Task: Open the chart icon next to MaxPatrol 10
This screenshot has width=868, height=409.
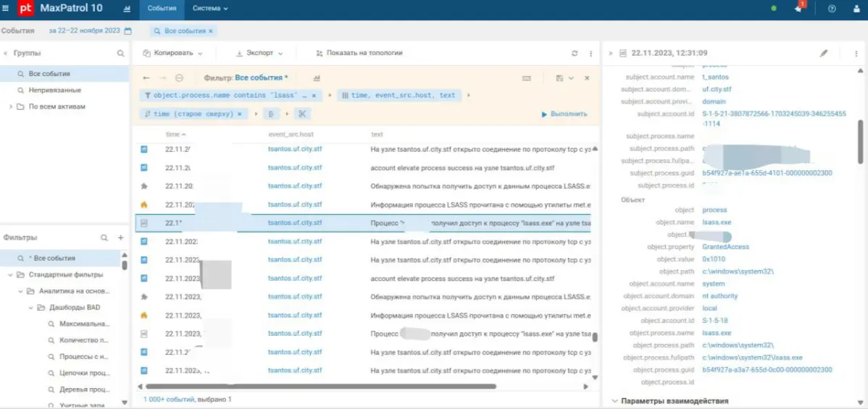Action: coord(128,9)
